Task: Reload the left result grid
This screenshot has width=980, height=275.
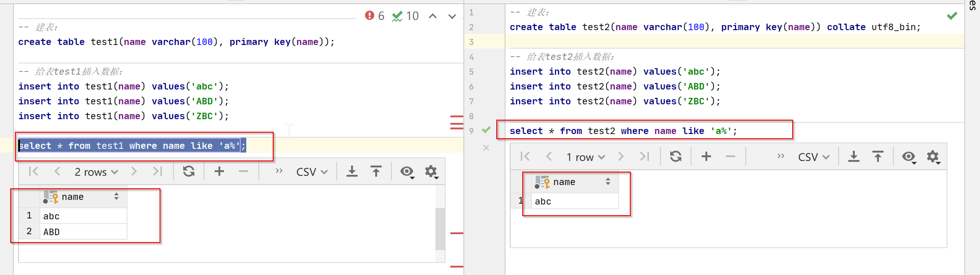Action: coord(188,172)
